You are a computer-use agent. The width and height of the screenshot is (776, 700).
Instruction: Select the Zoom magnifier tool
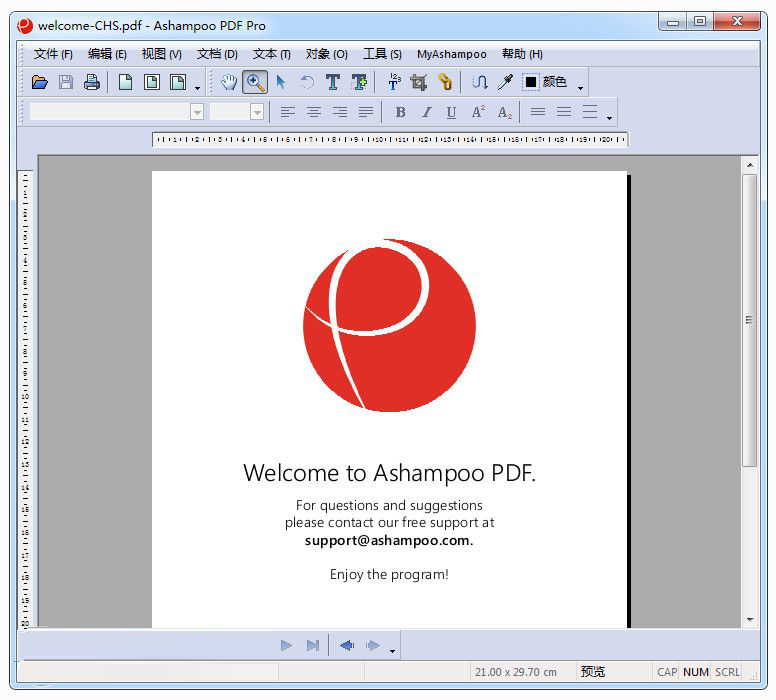pos(255,82)
